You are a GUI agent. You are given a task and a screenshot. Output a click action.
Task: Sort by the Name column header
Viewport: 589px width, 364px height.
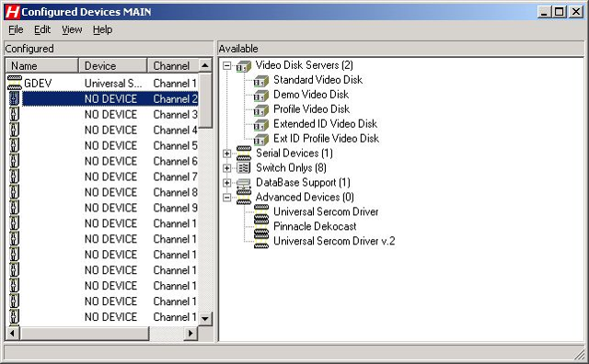(x=42, y=65)
